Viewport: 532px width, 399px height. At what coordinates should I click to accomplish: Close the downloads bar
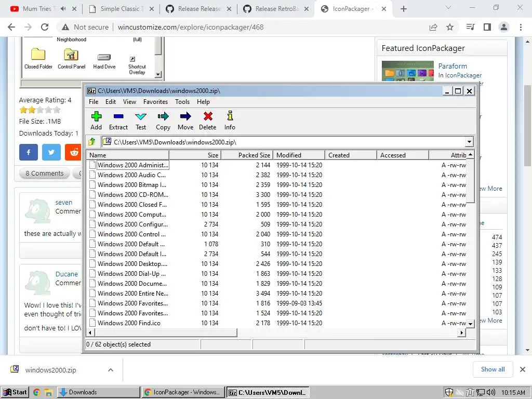click(523, 369)
